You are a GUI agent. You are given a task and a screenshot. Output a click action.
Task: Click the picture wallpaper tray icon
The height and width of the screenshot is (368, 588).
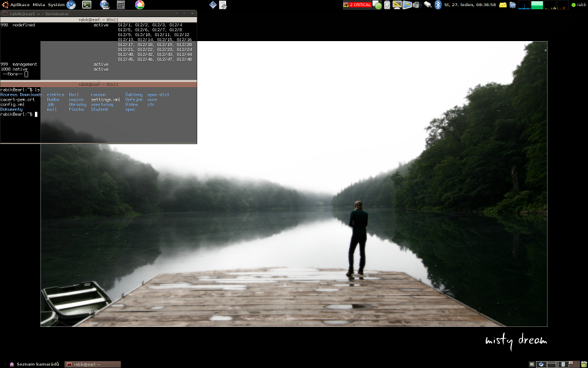click(x=407, y=5)
